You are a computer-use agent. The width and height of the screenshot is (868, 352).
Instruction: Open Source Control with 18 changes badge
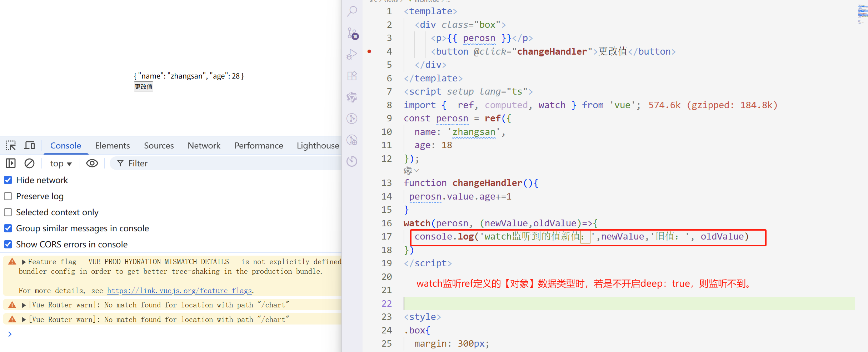[x=352, y=33]
